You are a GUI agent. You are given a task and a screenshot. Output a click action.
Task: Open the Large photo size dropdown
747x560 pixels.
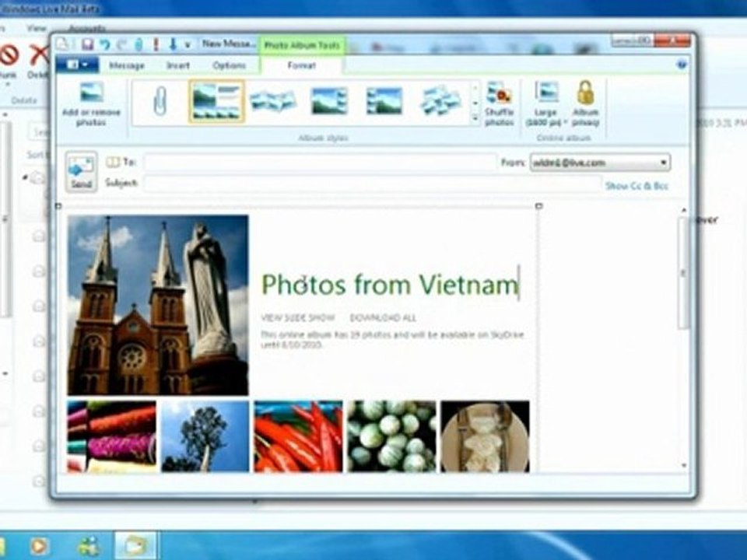545,105
